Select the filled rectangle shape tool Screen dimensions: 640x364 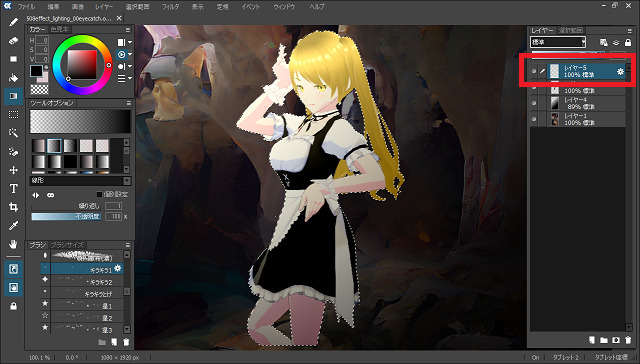tap(13, 59)
